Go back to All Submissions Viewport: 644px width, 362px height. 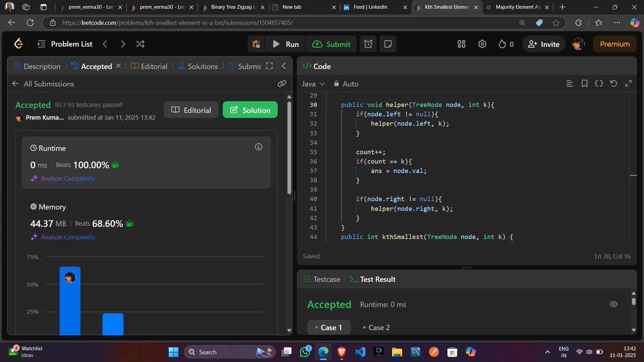click(x=43, y=84)
